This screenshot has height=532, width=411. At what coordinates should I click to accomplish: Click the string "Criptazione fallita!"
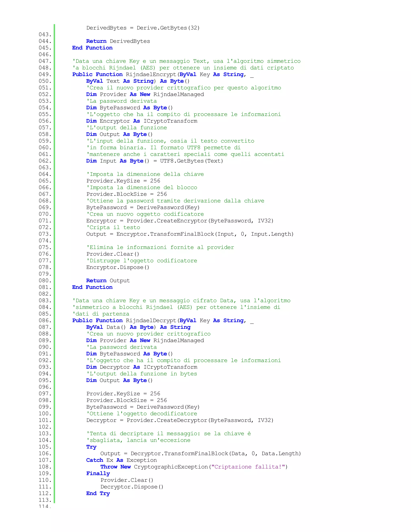pos(248,467)
